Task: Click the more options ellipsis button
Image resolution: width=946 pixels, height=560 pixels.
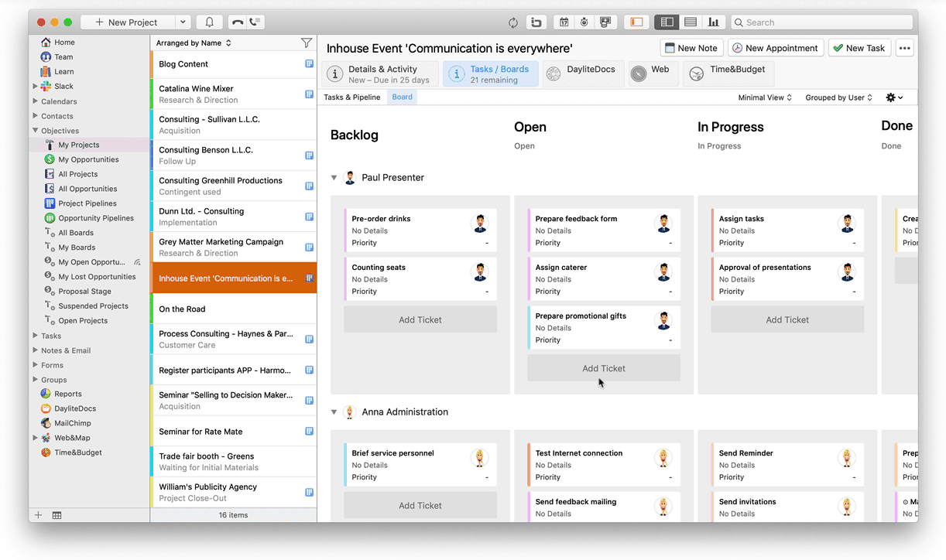Action: 904,48
